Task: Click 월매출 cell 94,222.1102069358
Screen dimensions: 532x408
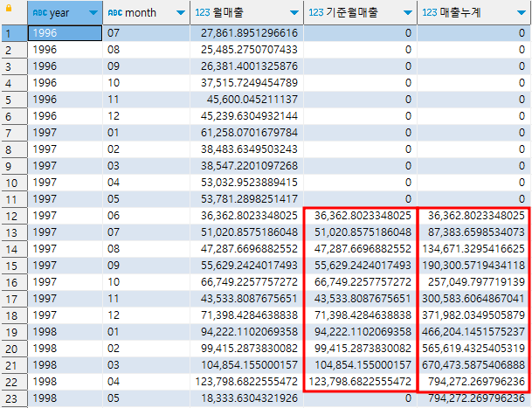Action: 246,332
